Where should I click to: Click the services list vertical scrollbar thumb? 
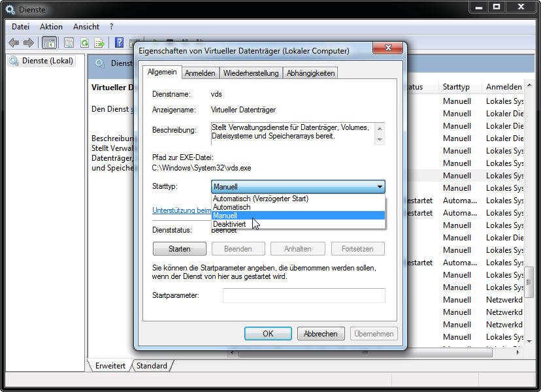(529, 282)
